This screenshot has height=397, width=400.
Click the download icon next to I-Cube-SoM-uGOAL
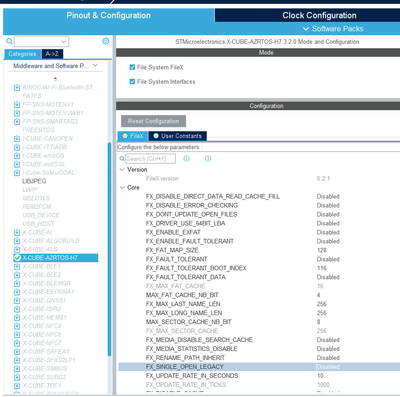coord(17,173)
